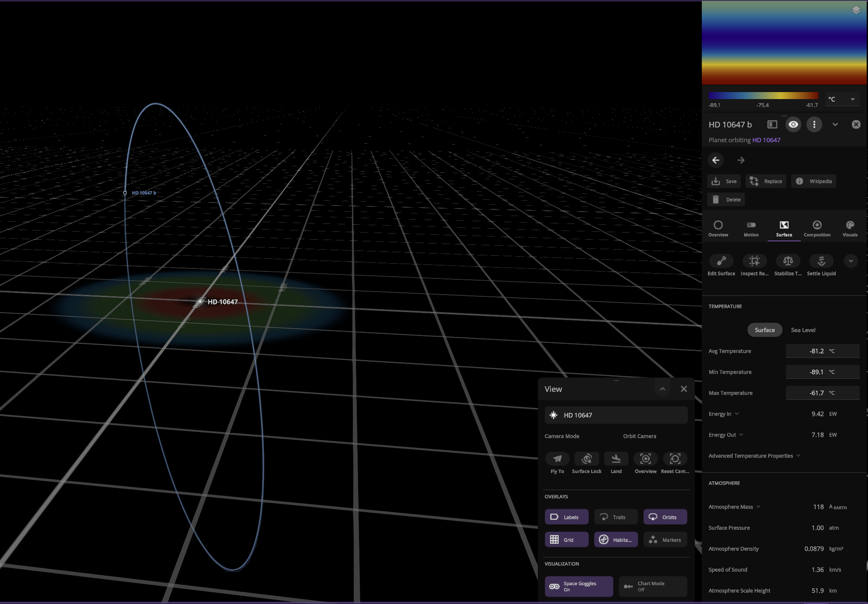
Task: Edit the Avg Temperature field
Action: click(x=822, y=351)
